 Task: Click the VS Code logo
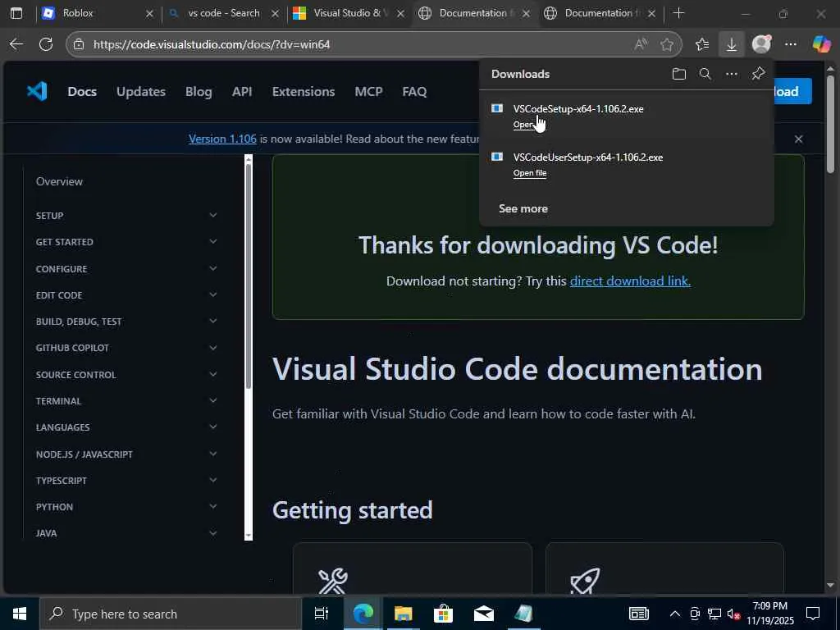(37, 92)
